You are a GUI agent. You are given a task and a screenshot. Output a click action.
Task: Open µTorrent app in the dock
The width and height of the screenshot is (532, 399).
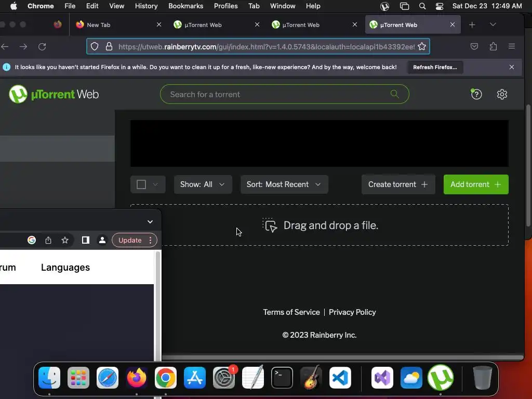441,378
